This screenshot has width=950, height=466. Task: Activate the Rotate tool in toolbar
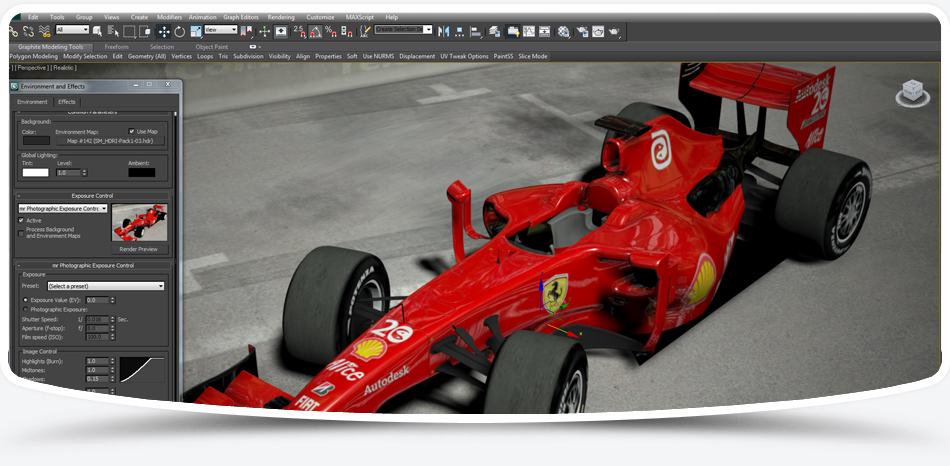click(x=179, y=31)
